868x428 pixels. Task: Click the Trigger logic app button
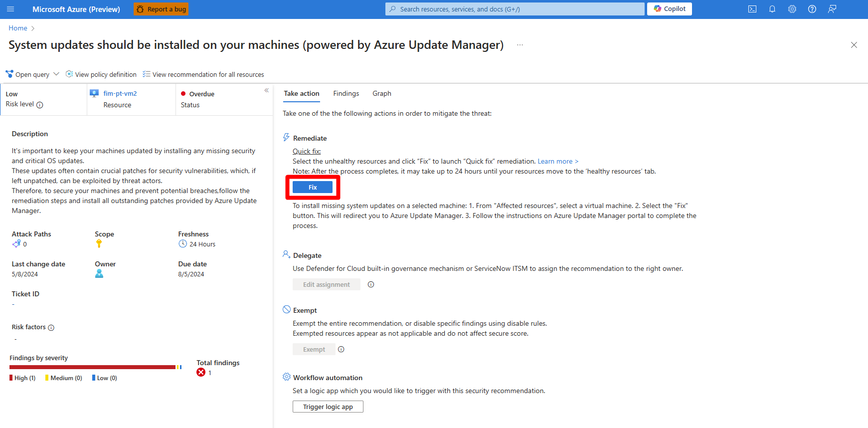tap(328, 407)
